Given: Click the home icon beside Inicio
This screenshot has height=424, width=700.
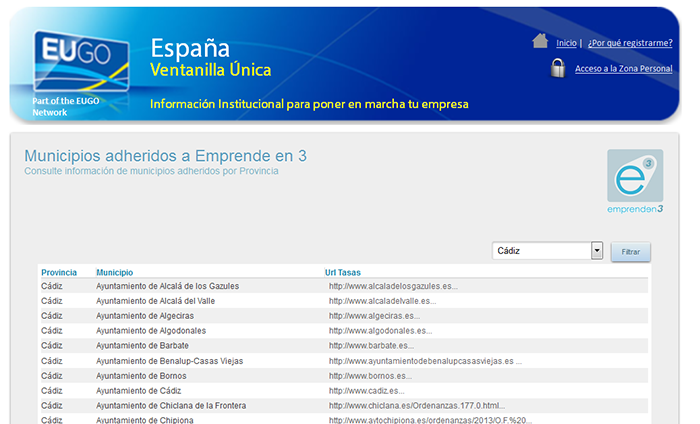Looking at the screenshot, I should (x=540, y=42).
